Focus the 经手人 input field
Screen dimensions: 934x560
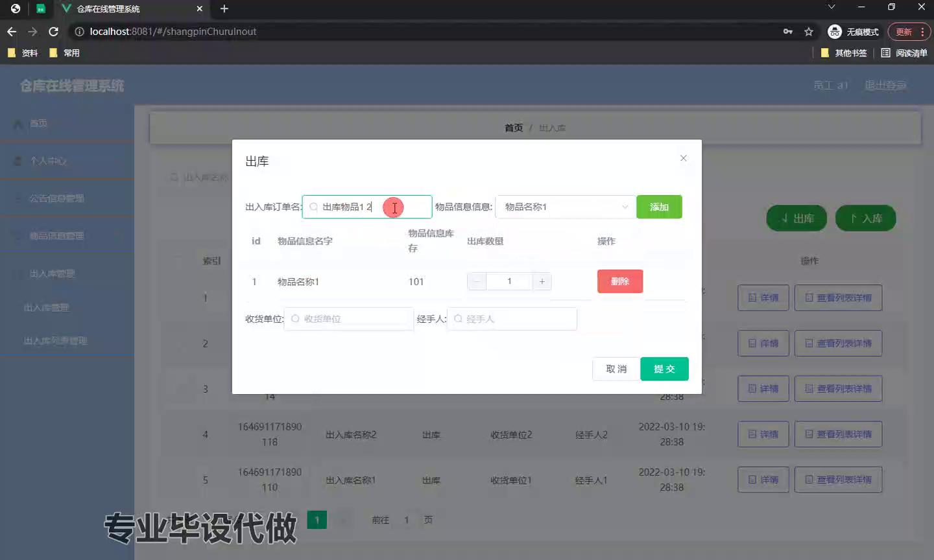(512, 319)
